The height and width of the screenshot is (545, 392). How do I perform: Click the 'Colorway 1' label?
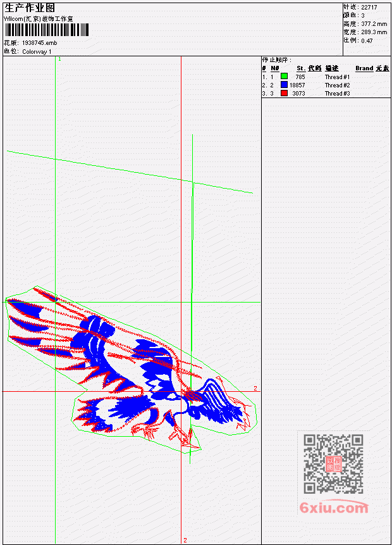point(37,51)
